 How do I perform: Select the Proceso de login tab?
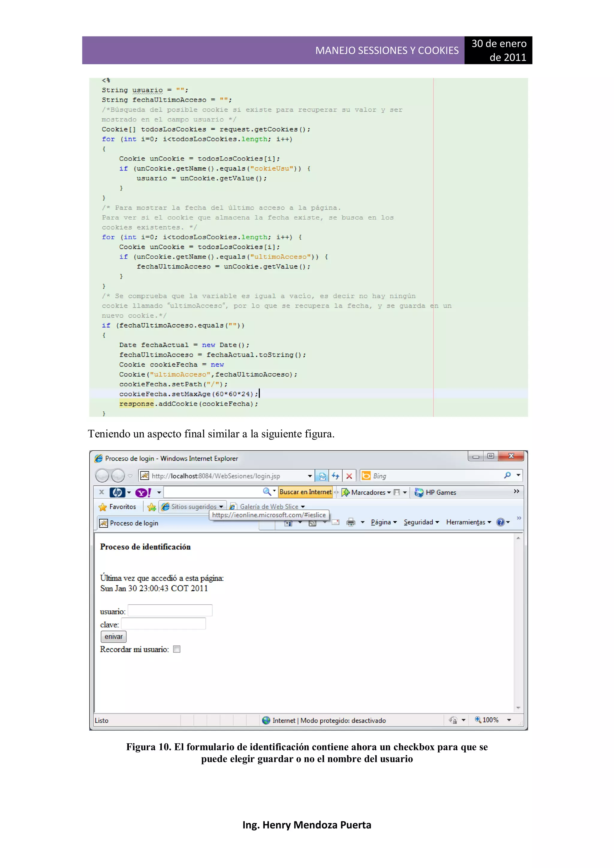[x=134, y=523]
